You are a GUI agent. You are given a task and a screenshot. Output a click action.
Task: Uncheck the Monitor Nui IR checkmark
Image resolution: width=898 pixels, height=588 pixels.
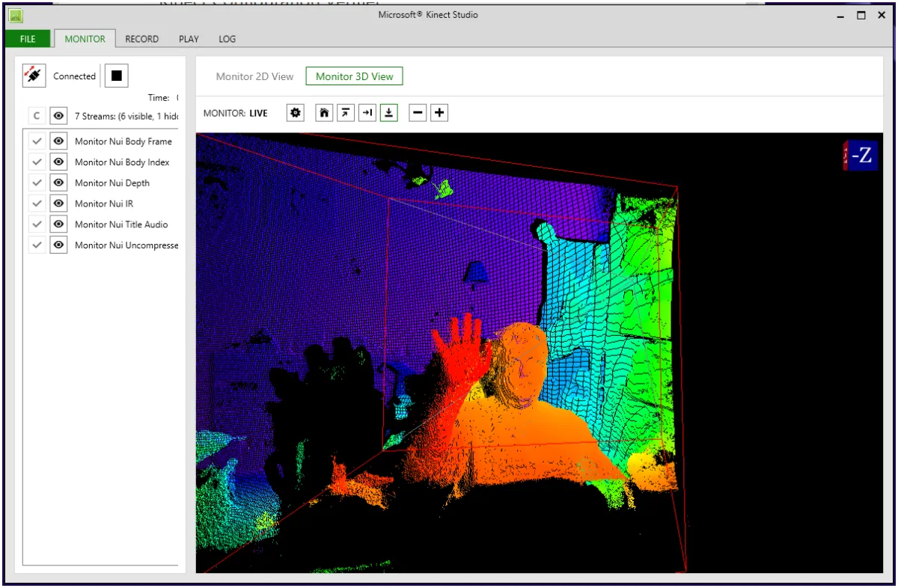37,203
